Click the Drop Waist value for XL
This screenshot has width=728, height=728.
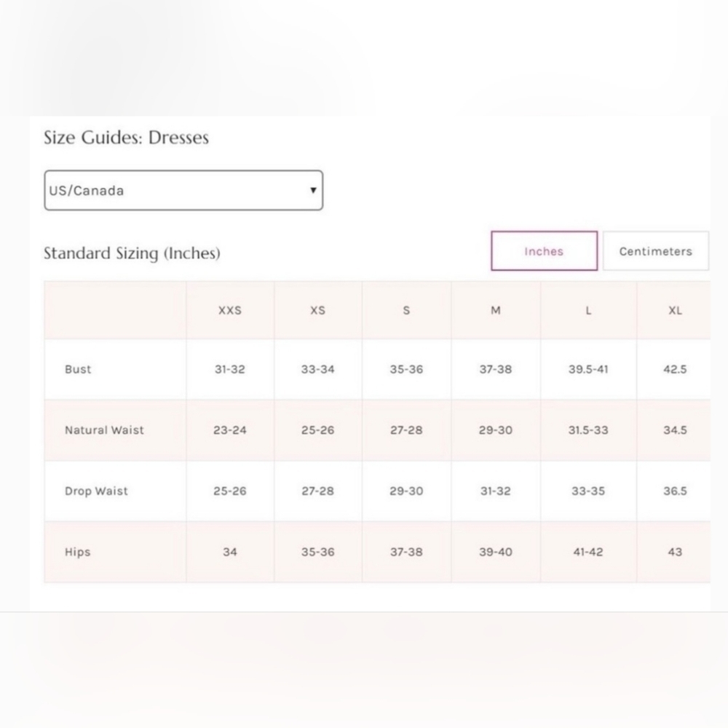click(x=675, y=491)
